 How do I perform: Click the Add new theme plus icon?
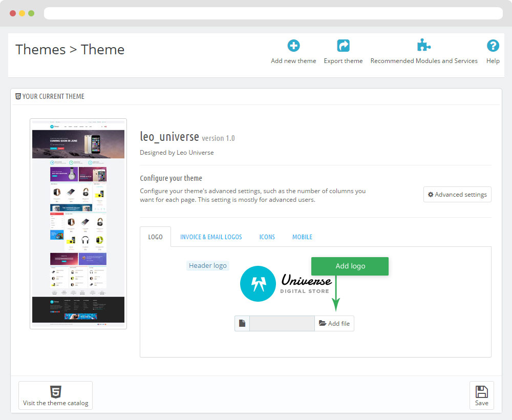point(293,46)
